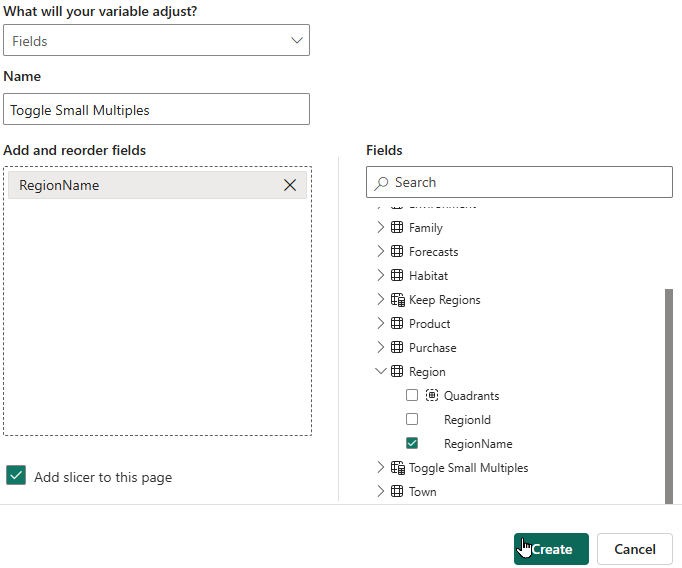Select the Habitat label in fields list
Screen dimensions: 682x568
[428, 276]
